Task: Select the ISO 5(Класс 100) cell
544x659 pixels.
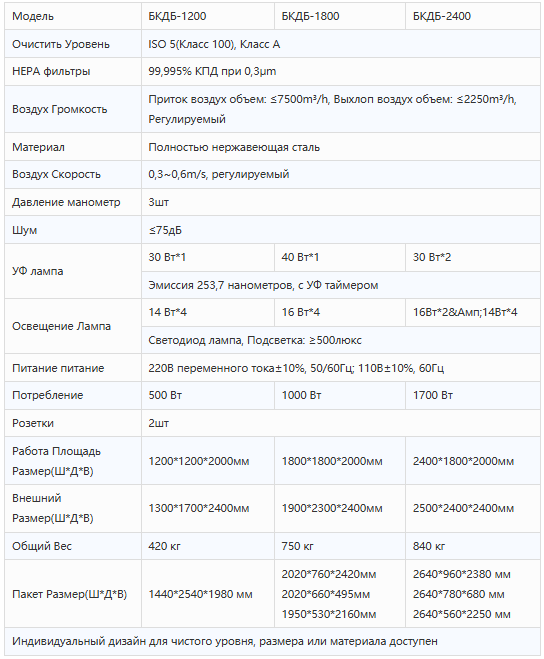Action: point(341,44)
